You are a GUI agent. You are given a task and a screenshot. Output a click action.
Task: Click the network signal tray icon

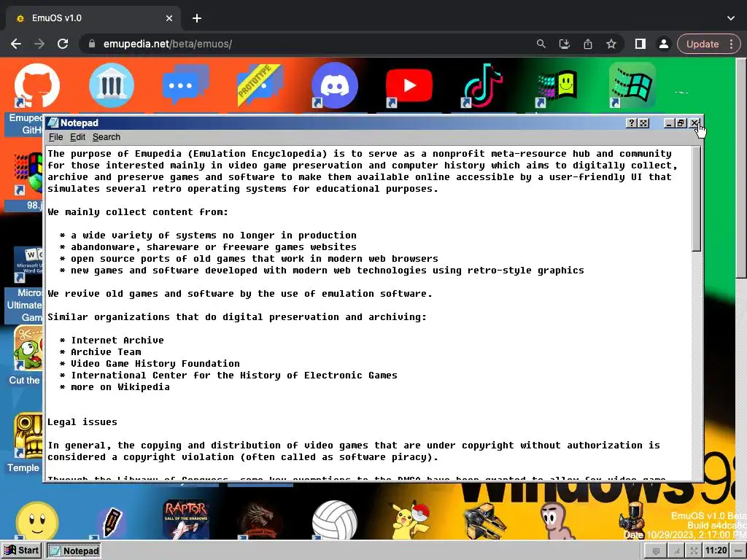click(676, 551)
